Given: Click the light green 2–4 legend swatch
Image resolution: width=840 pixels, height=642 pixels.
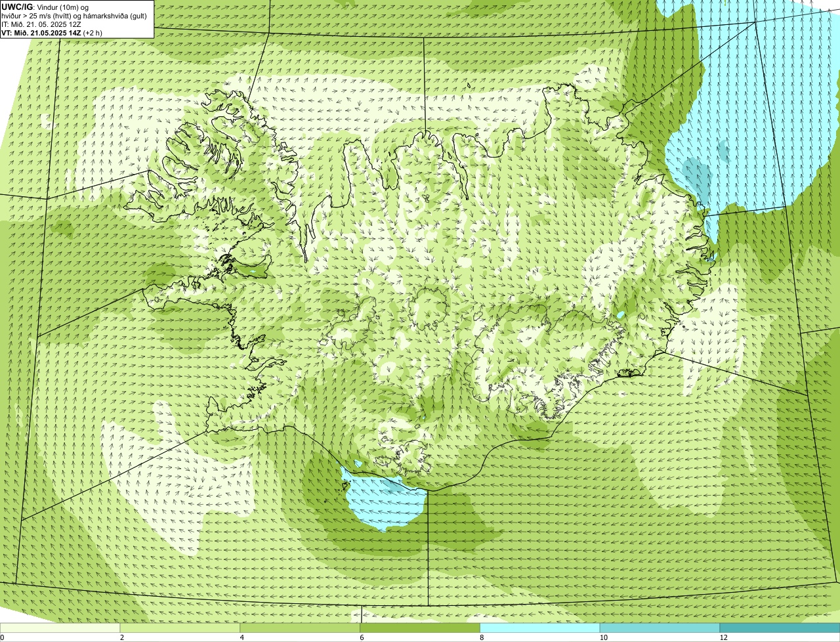Looking at the screenshot, I should (180, 628).
